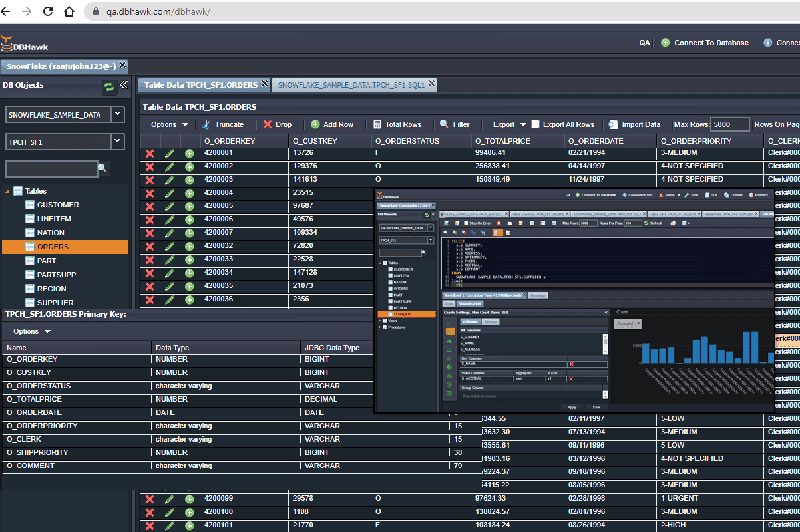Viewport: 800px width, 532px height.
Task: Click the Import Data button
Action: pyautogui.click(x=634, y=124)
